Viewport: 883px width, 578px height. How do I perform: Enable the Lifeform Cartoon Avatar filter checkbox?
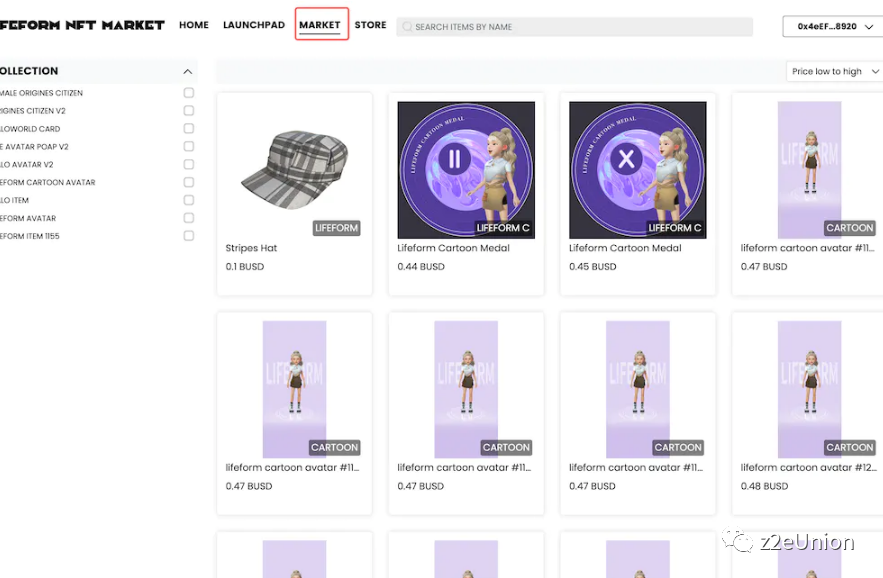pos(189,182)
